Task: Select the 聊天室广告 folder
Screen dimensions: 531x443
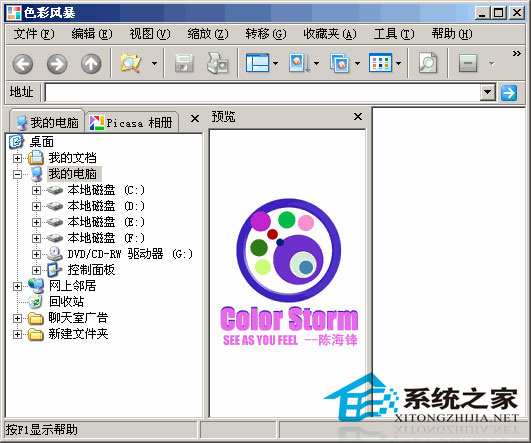Action: coord(78,318)
